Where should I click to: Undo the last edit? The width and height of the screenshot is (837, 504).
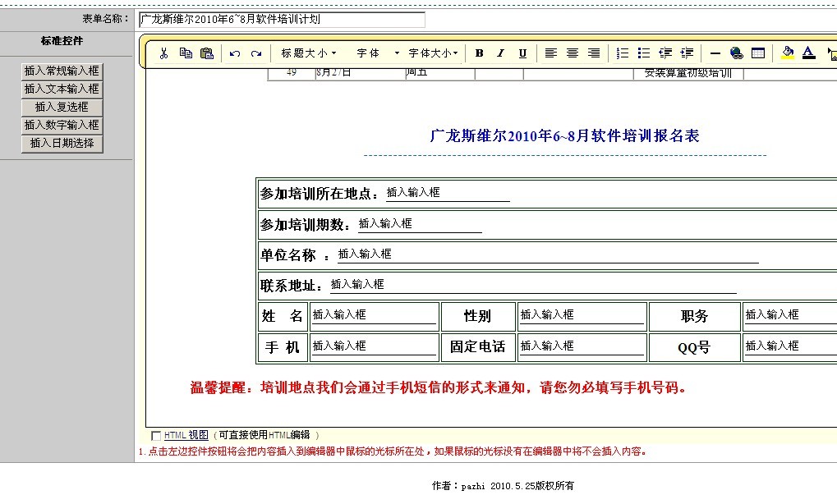[235, 53]
